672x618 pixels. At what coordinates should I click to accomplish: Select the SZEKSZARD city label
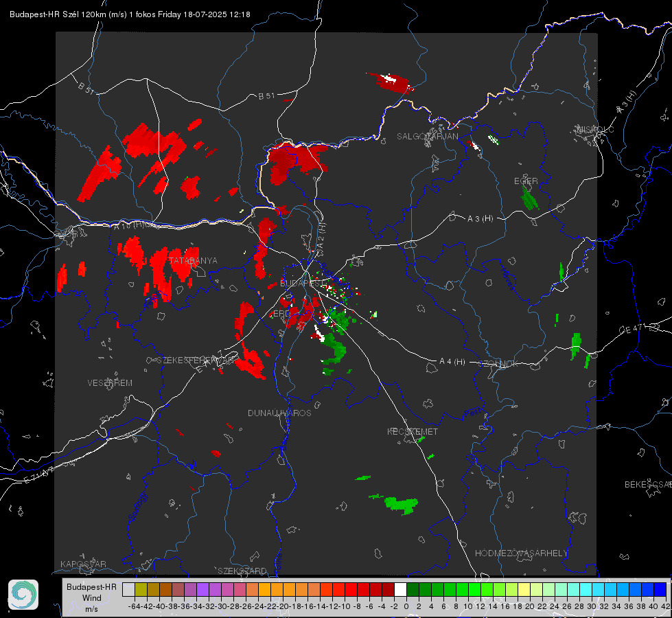click(242, 571)
